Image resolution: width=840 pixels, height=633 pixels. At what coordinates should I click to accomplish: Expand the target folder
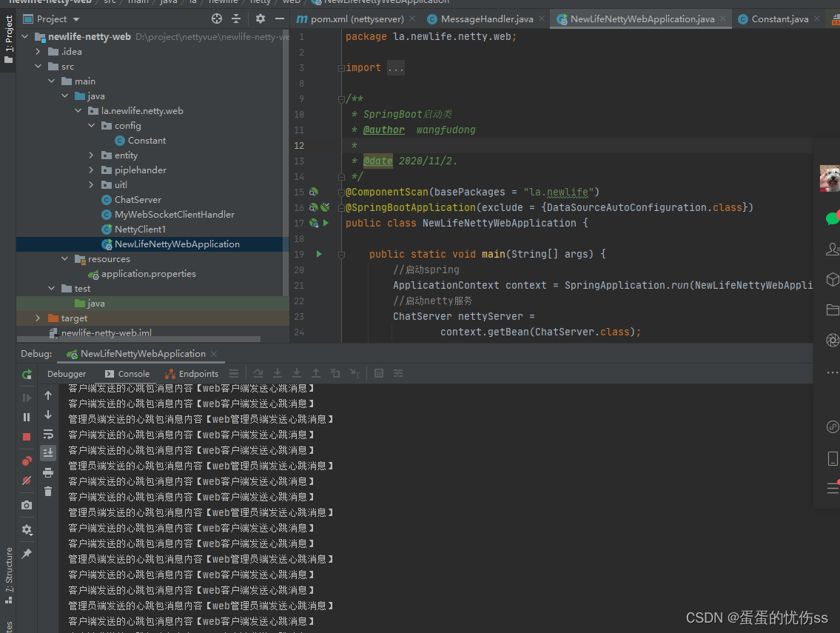pos(38,318)
